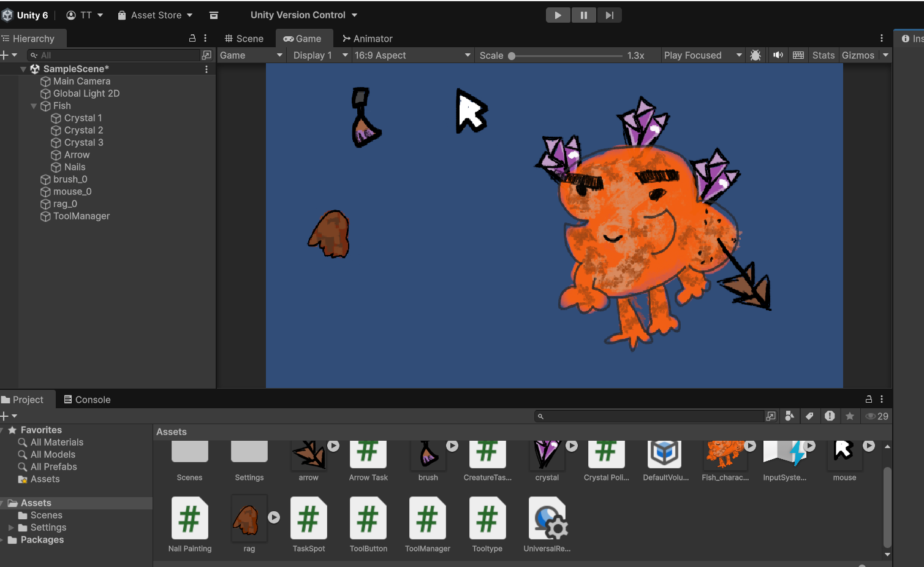This screenshot has width=924, height=567.
Task: Click the Hierarchy panel lock icon
Action: [x=192, y=38]
